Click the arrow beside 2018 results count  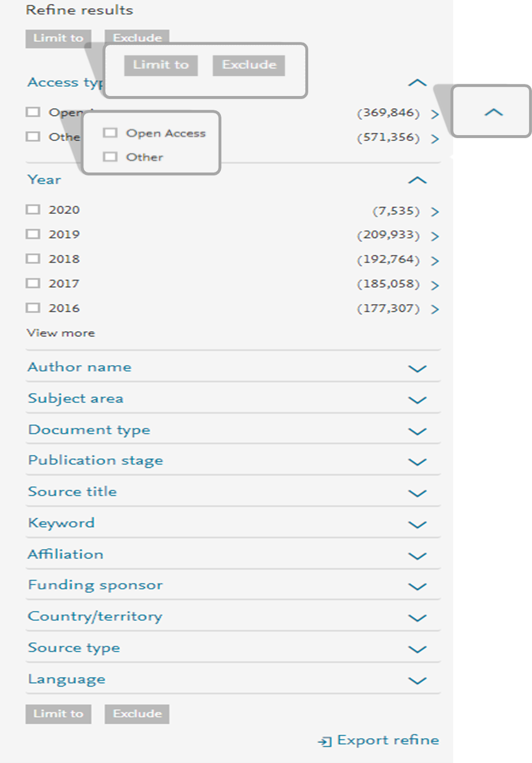(x=435, y=260)
